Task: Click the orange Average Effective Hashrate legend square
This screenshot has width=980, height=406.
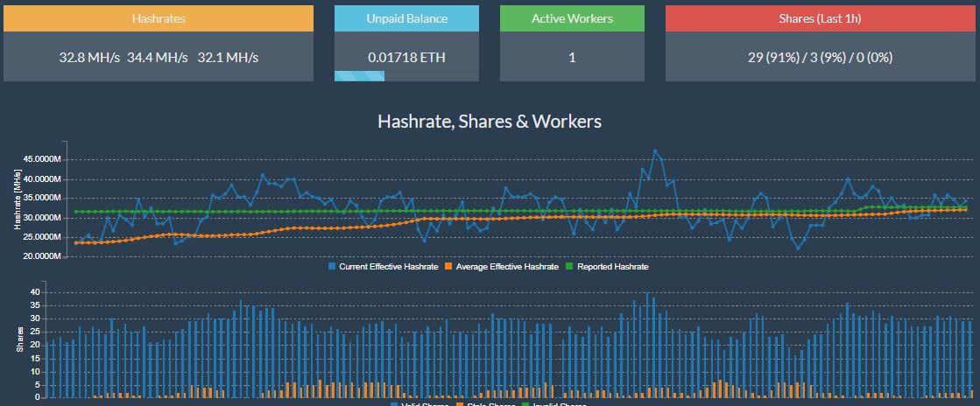Action: click(448, 266)
